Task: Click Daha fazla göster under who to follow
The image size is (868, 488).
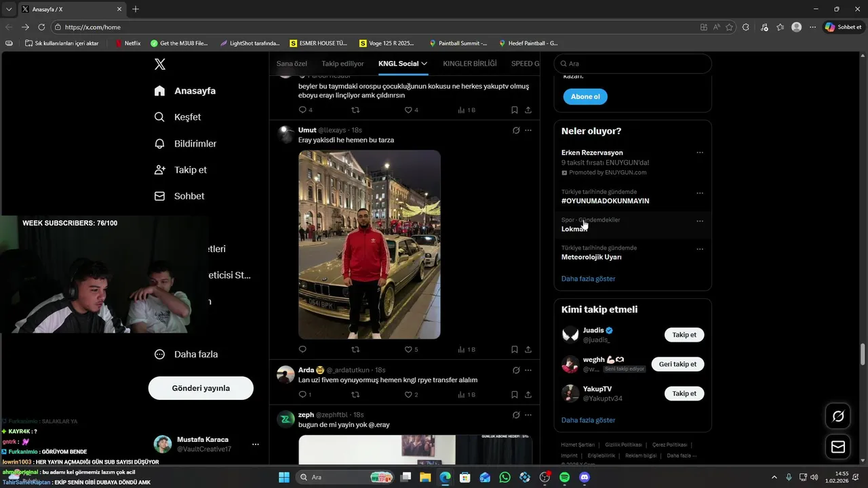Action: pyautogui.click(x=588, y=420)
